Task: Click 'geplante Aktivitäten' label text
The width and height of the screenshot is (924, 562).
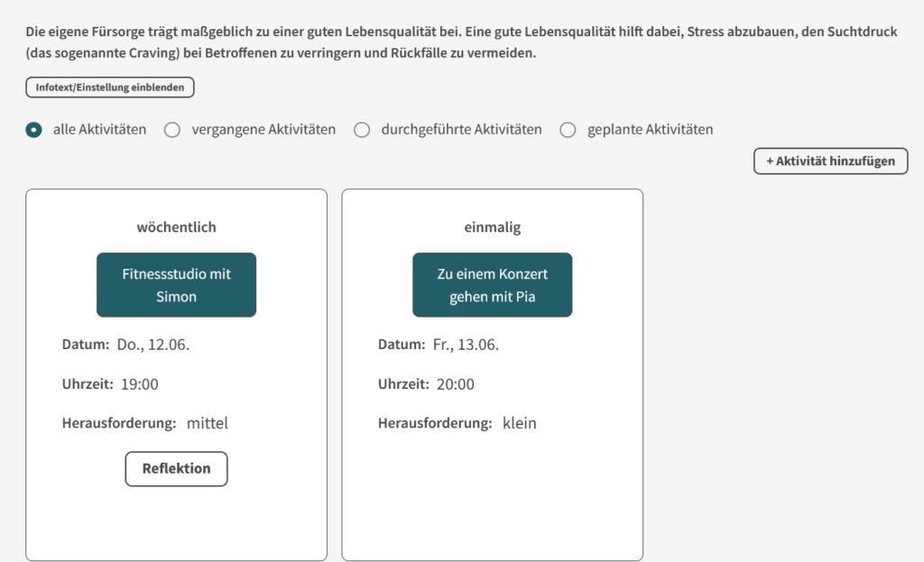Action: 650,130
